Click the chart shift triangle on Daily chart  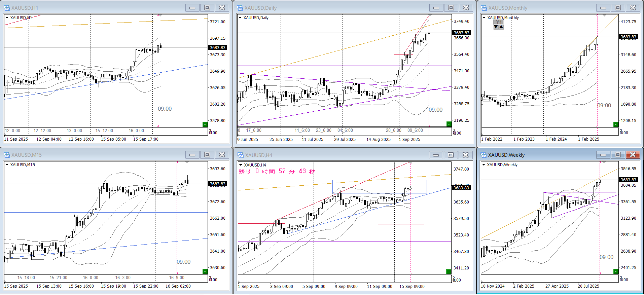[429, 16]
